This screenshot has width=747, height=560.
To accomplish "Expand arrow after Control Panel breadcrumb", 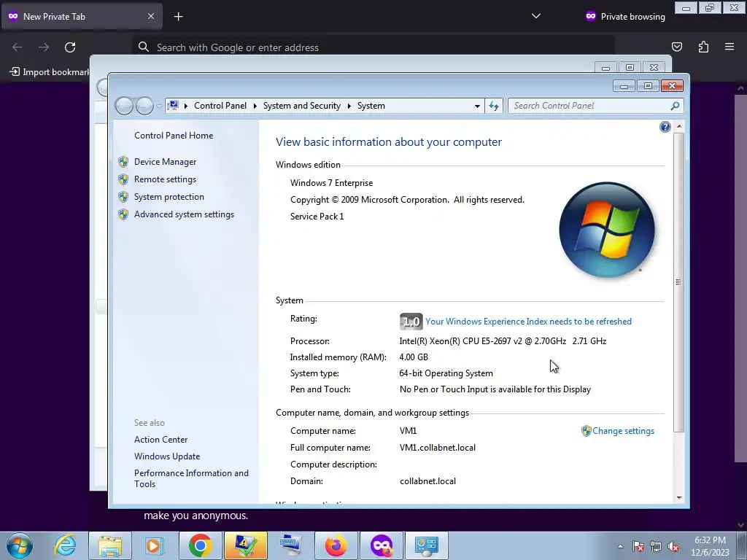I will click(255, 106).
